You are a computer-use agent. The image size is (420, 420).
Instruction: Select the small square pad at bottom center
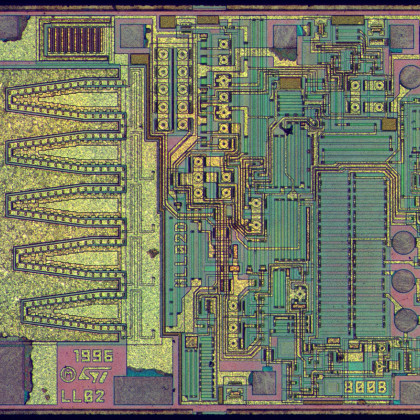pyautogui.click(x=264, y=383)
